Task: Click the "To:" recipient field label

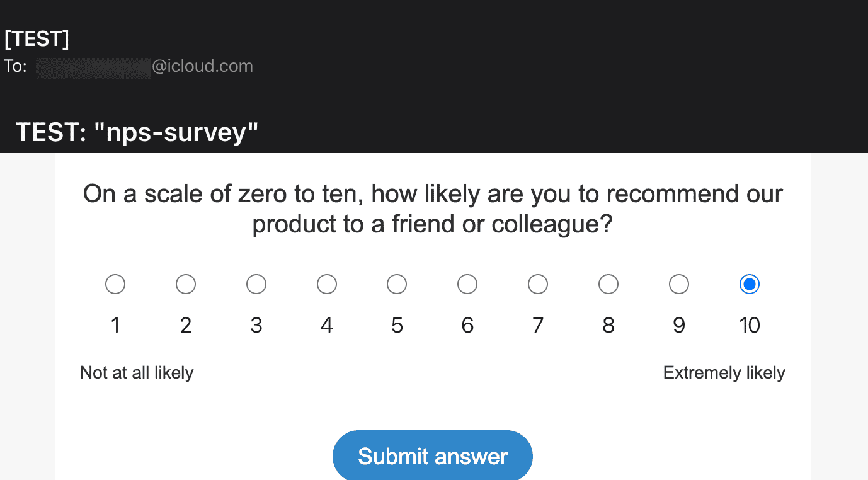Action: click(15, 66)
